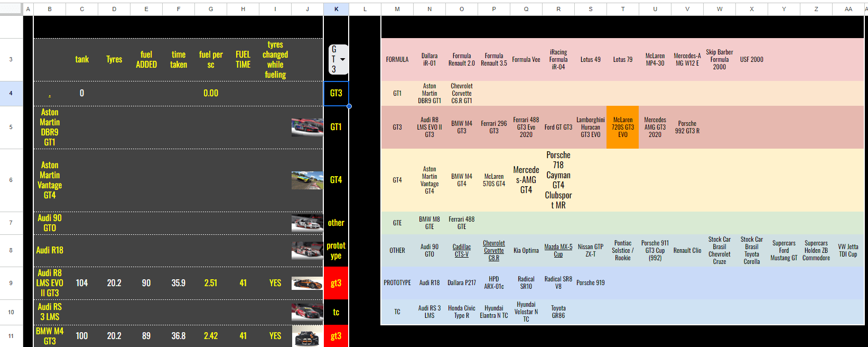Select the red gt3 cell in row 11
868x347 pixels.
pos(336,336)
